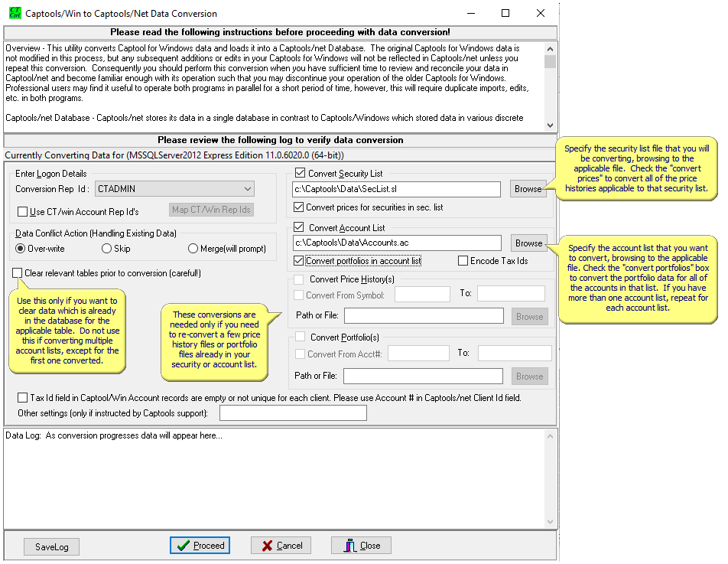Click the security list path field
This screenshot has height=564, width=728.
[396, 189]
